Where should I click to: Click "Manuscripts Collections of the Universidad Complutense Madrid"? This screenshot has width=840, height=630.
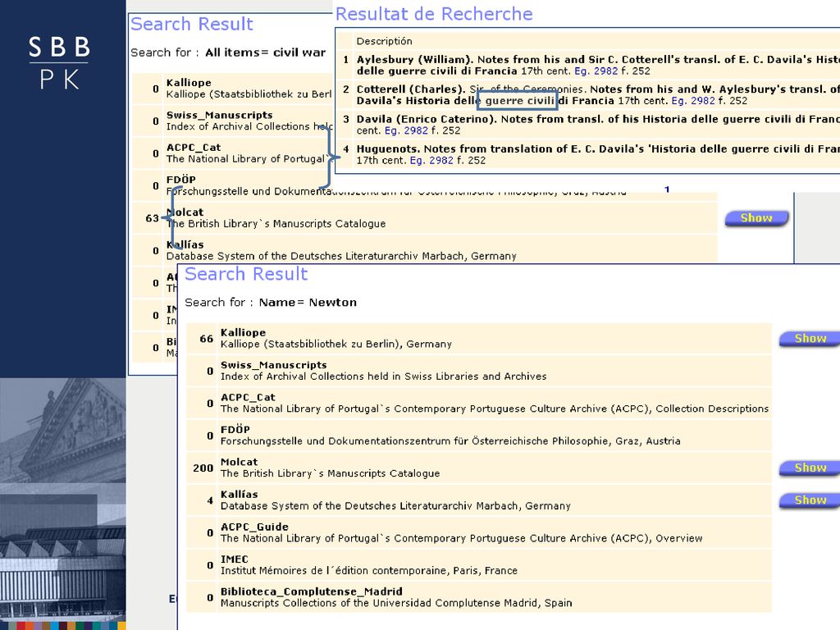[x=396, y=603]
